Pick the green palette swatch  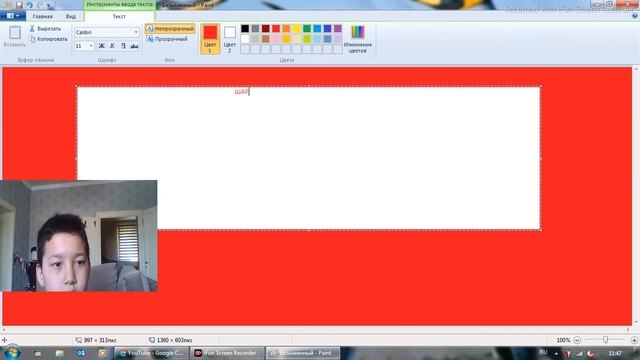(307, 29)
